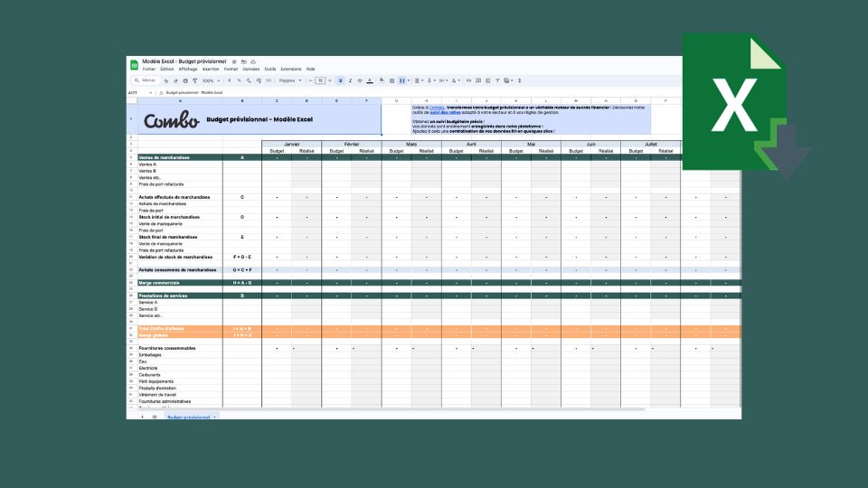Screen dimensions: 868x488
Task: Open the Fichier menu
Action: coord(149,70)
